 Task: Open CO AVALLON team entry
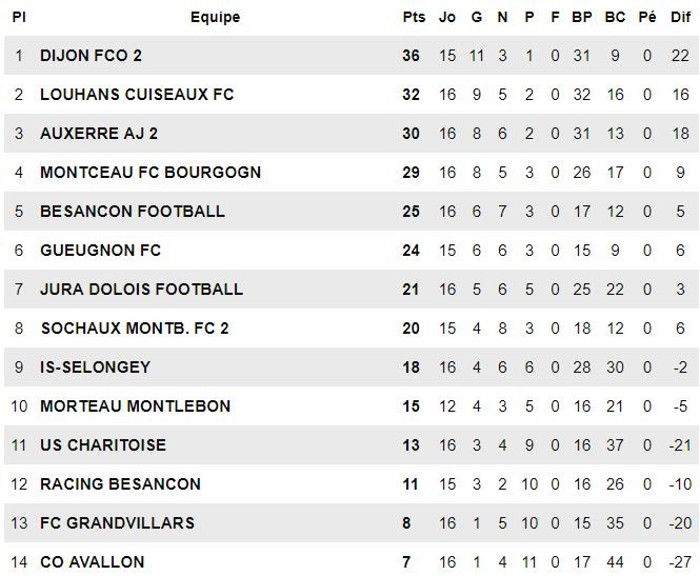coord(92,562)
